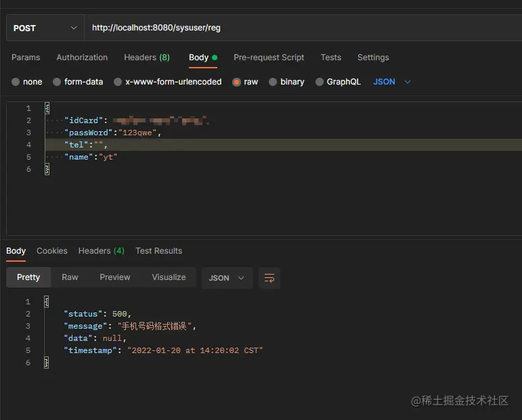Choose x-www-form-urlencoded body type
This screenshot has width=522, height=420.
[x=168, y=82]
